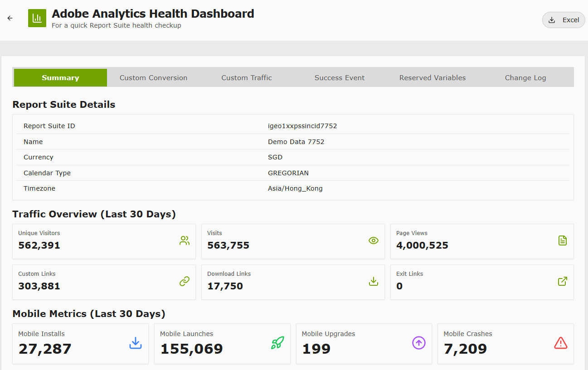
Task: Click the Mobile Launches value 155,069
Action: tap(191, 349)
